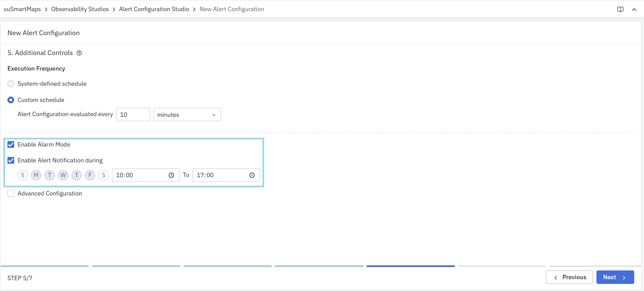This screenshot has height=291, width=644.
Task: Toggle Monday in the notification days
Action: (x=36, y=175)
